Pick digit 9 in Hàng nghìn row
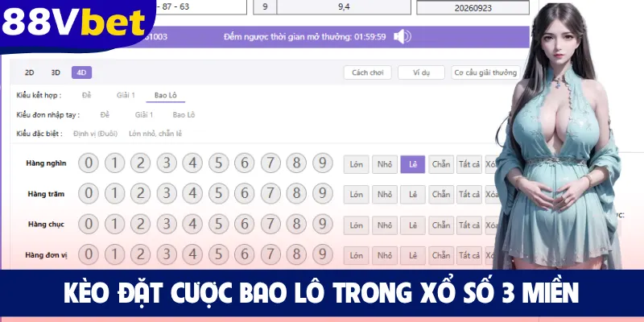 [x=323, y=163]
